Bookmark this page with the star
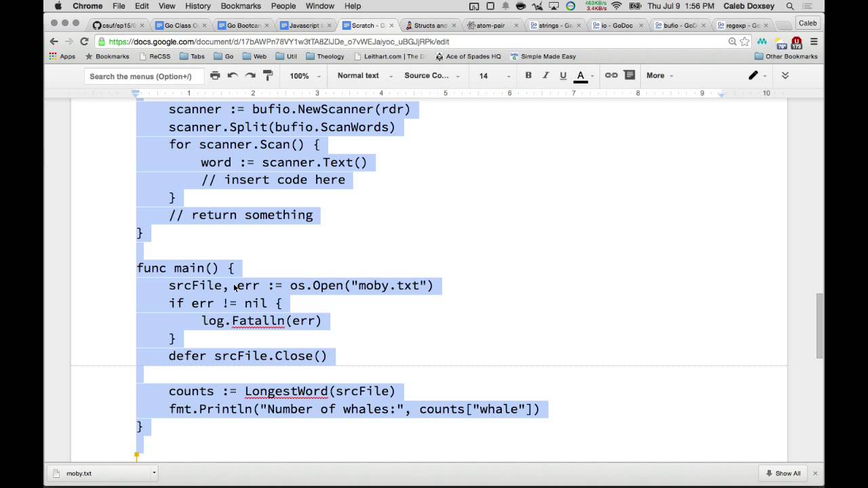 click(x=745, y=41)
